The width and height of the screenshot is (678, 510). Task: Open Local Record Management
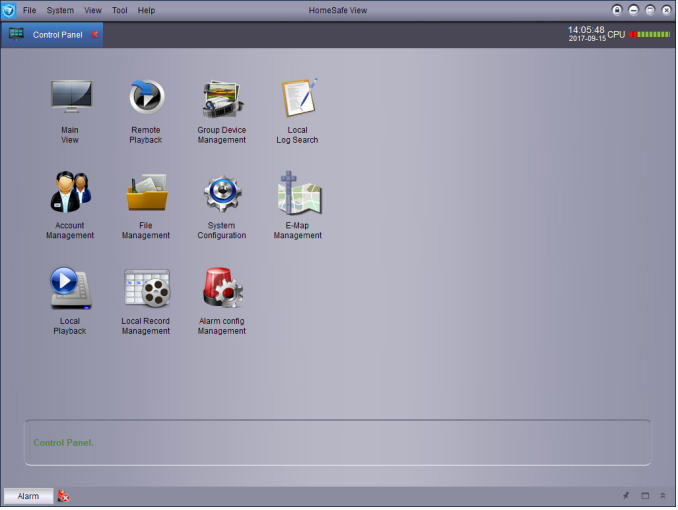tap(146, 288)
